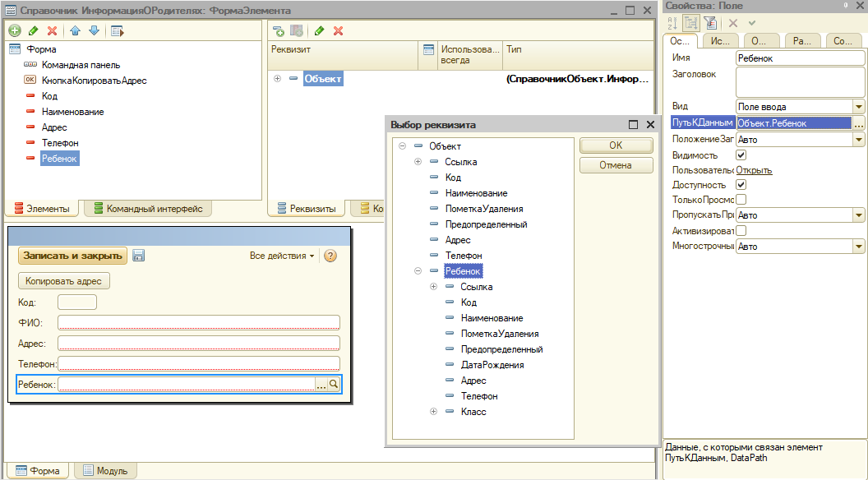Viewport: 868px width, 480px height.
Task: Open the Все действия menu in the form preview
Action: click(x=282, y=256)
